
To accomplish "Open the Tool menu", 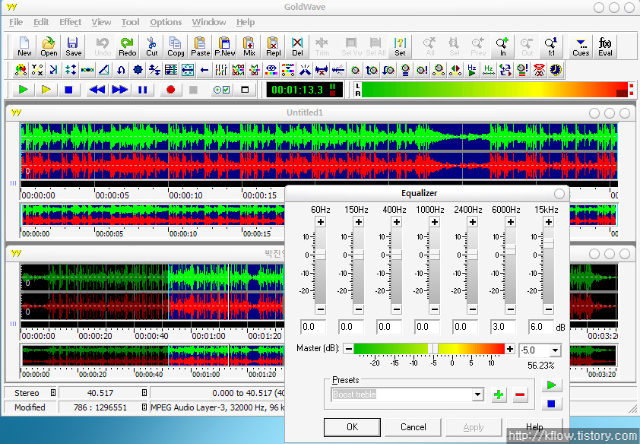I will 130,22.
